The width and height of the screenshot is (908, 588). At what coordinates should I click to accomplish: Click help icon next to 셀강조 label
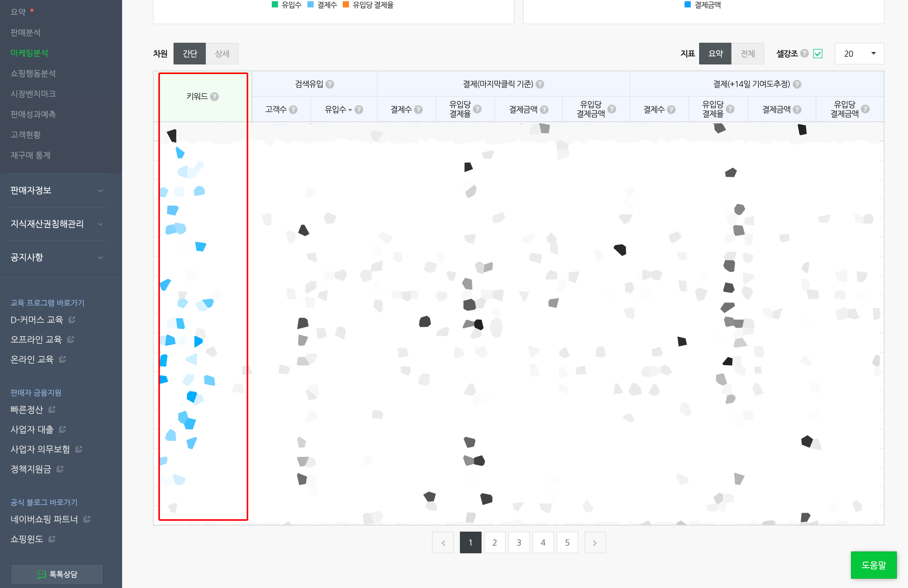[804, 53]
